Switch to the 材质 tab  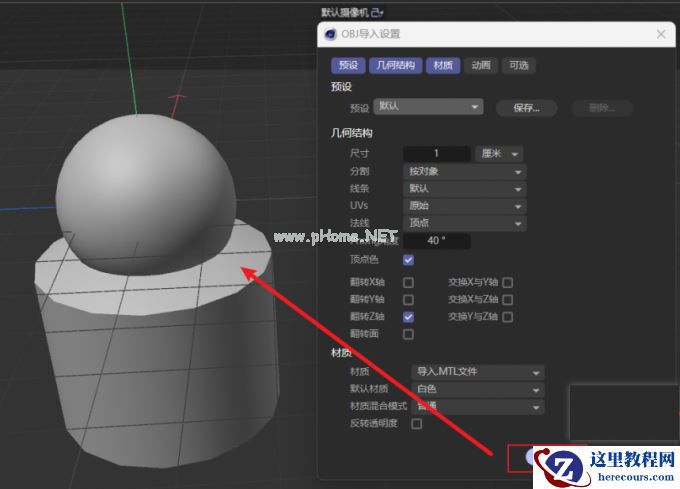(x=443, y=65)
